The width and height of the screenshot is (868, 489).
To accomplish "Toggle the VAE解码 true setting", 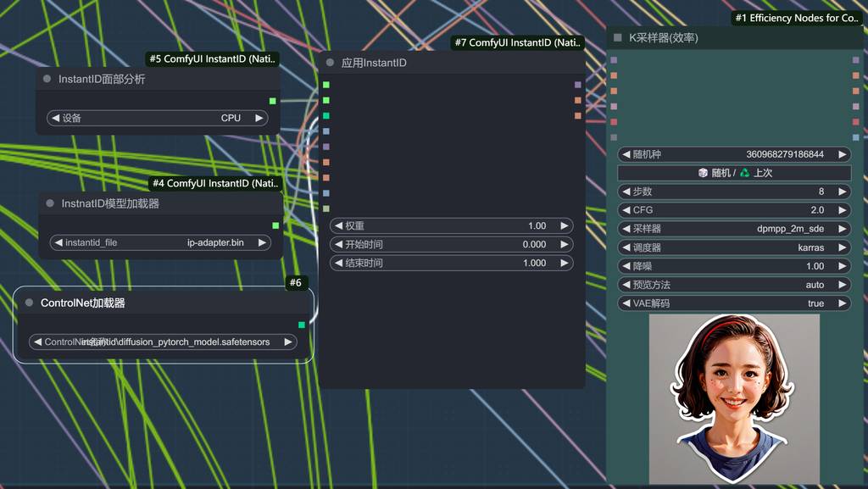I will (x=734, y=303).
